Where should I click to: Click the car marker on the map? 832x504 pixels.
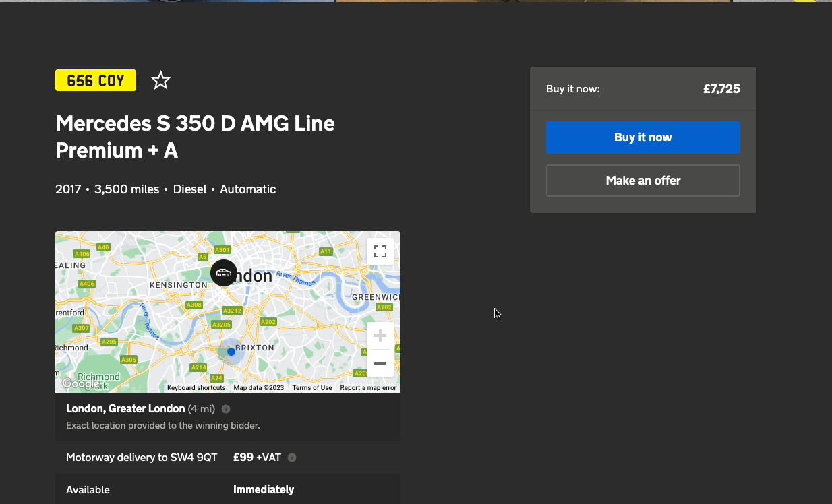tap(224, 273)
